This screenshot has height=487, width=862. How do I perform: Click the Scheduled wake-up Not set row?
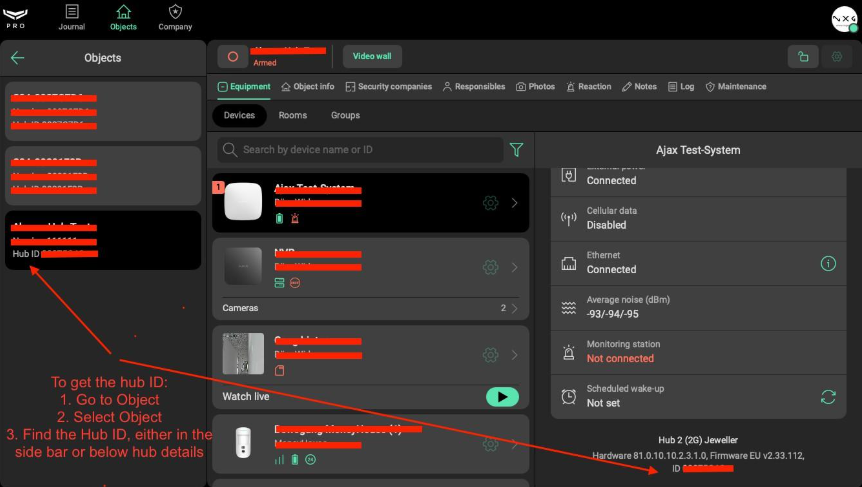pos(698,397)
